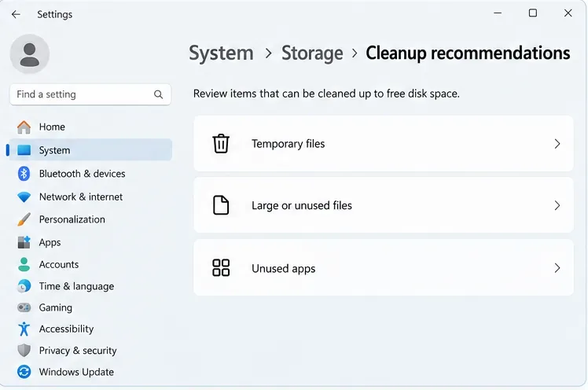Open the user profile avatar
Screen dimensions: 588x390
pos(30,54)
